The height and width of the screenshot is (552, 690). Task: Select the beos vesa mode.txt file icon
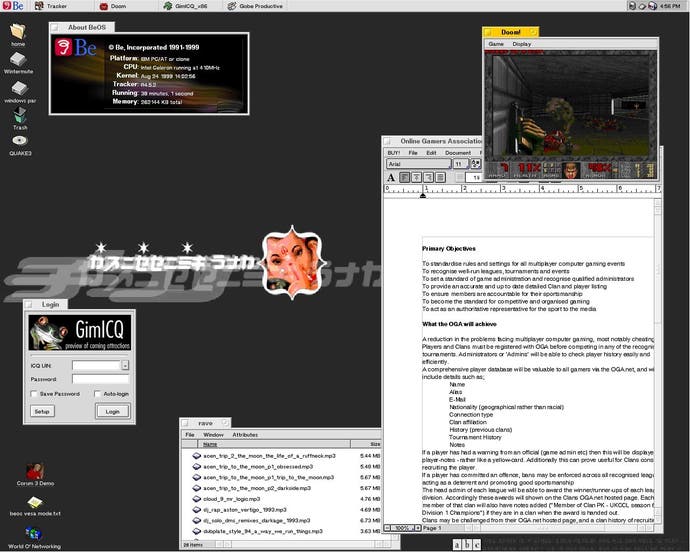click(x=35, y=502)
